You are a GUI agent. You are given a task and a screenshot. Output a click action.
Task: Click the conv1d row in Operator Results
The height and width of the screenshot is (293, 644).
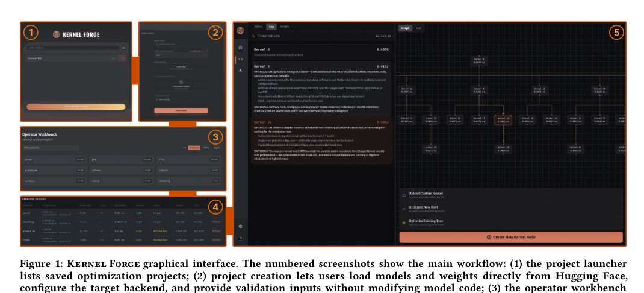(x=123, y=213)
